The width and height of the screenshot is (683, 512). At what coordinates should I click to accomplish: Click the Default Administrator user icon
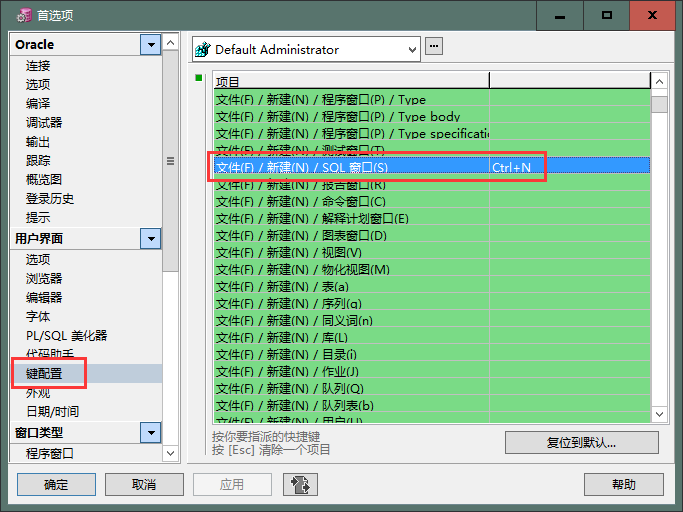pos(203,50)
